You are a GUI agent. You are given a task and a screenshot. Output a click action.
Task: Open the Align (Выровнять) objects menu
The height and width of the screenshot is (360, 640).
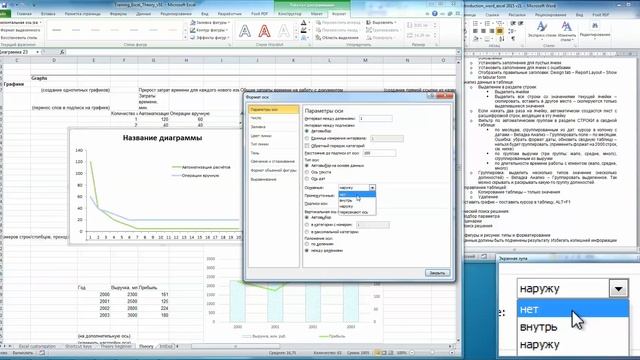point(381,22)
